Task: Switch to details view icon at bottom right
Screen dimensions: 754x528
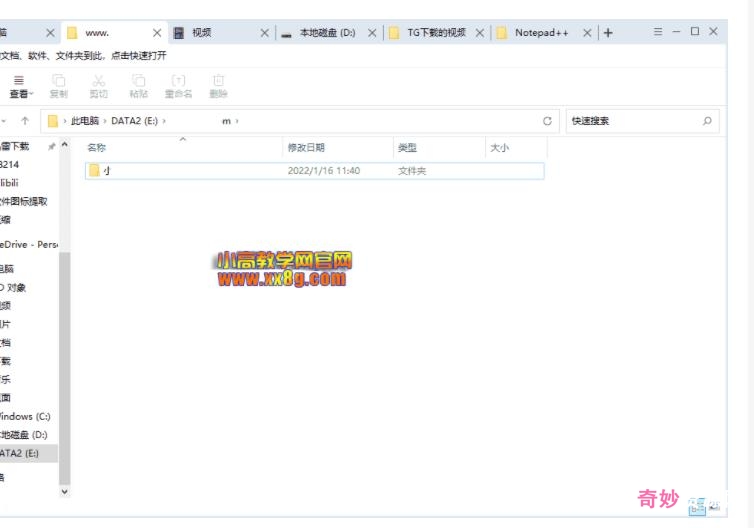Action: tap(696, 506)
